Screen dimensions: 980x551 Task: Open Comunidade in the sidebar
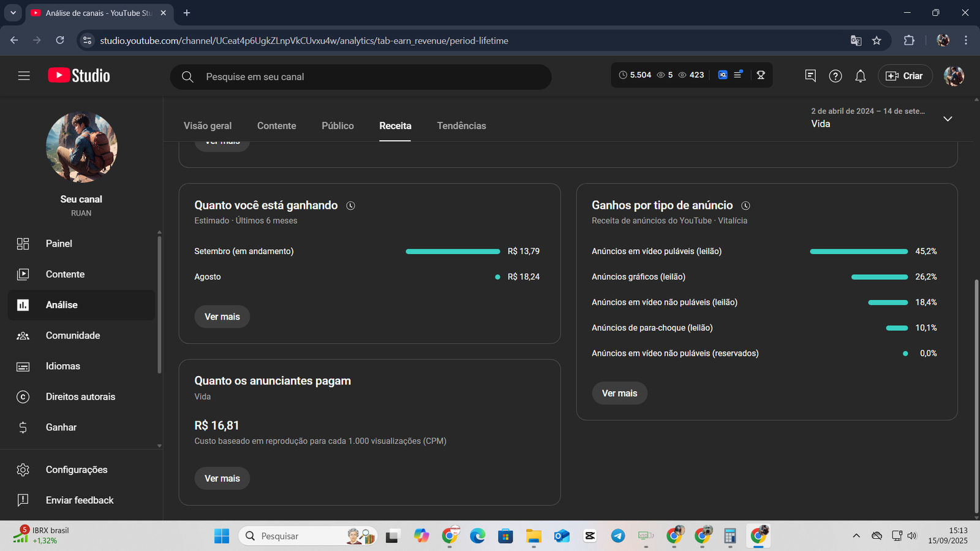click(81, 335)
